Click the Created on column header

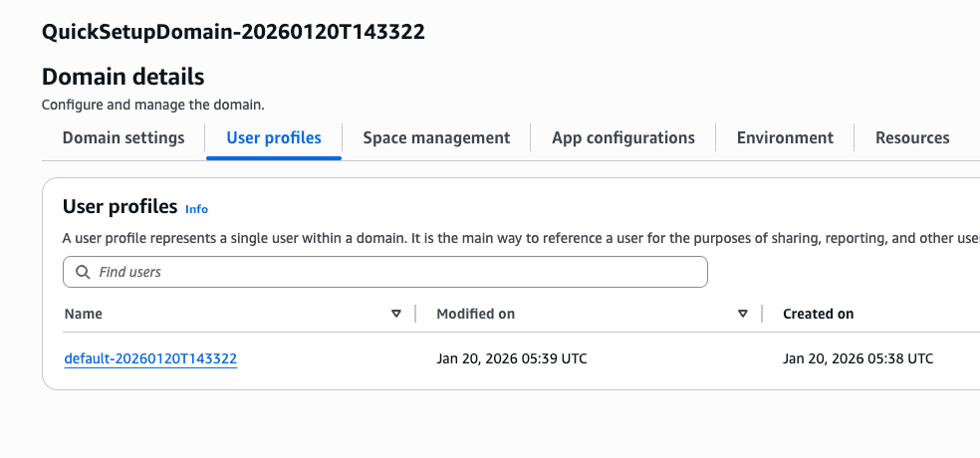click(x=819, y=314)
